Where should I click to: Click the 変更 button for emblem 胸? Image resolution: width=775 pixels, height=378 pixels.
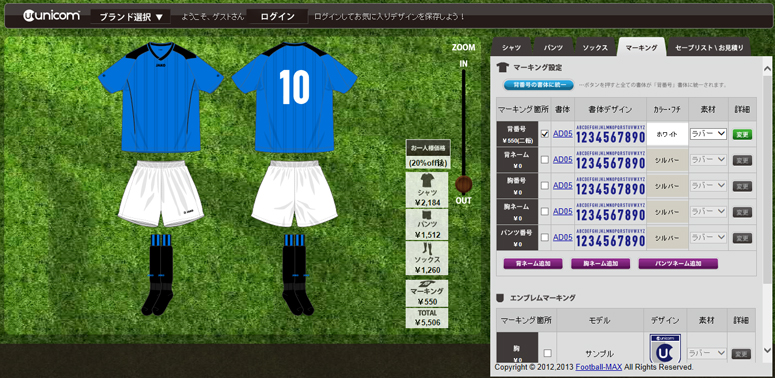(x=741, y=354)
